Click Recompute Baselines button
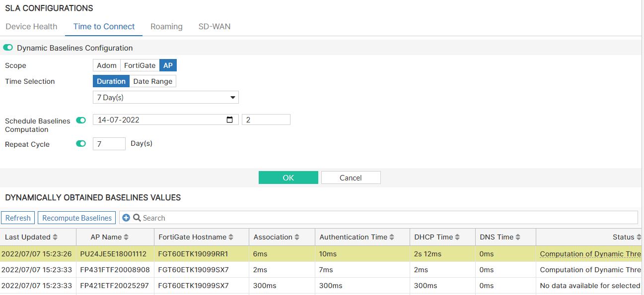The image size is (644, 295). coord(77,218)
